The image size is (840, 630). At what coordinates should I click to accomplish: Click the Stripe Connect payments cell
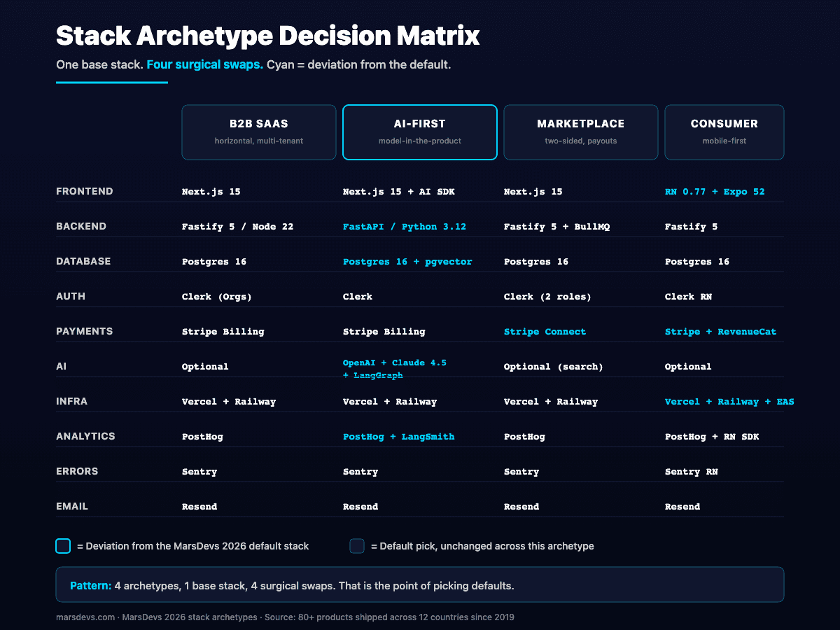[545, 331]
